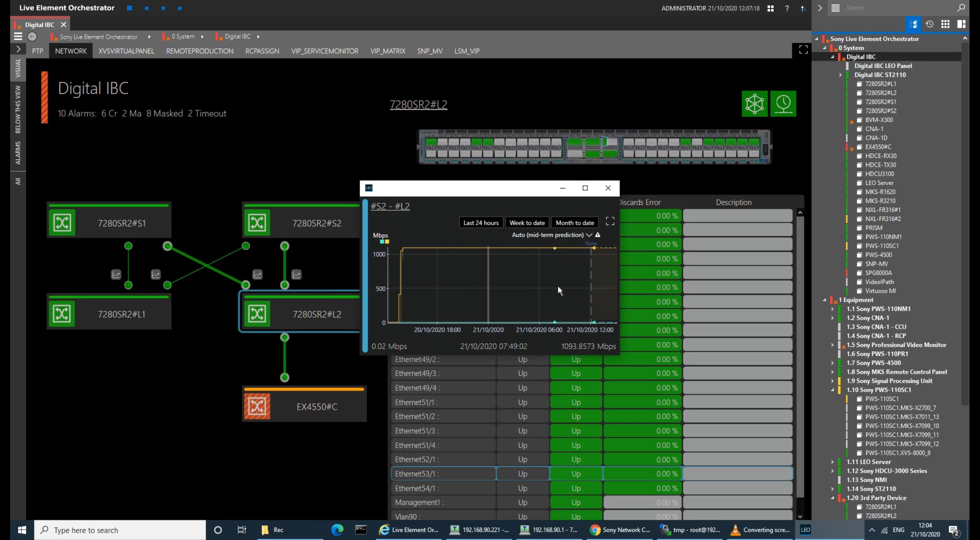980x540 pixels.
Task: Open help via the question mark icon
Action: (787, 8)
